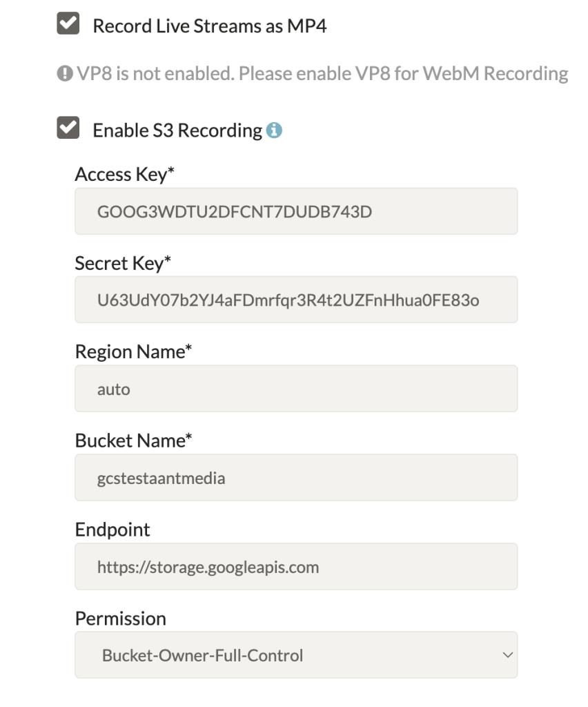Click the Bucket Name field with gcstestaantmedia

pos(296,478)
